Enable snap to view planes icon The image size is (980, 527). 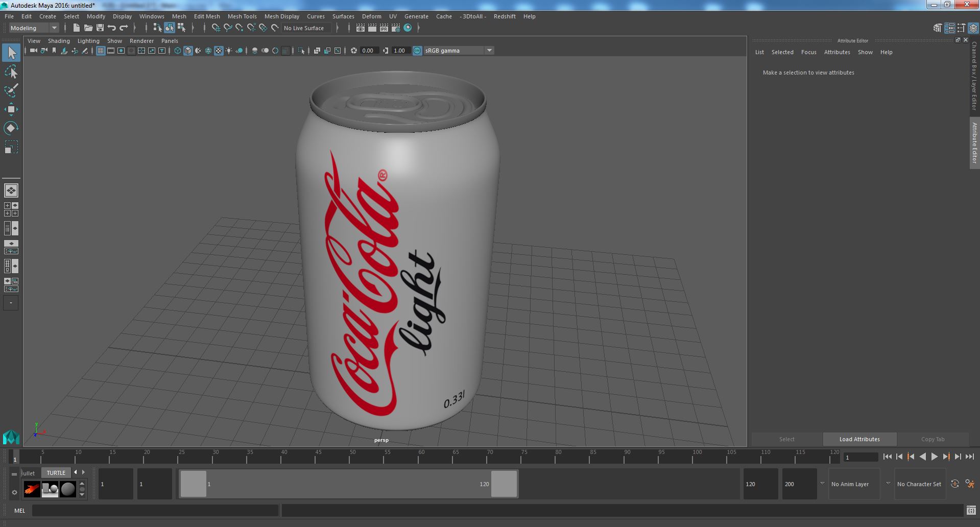[x=263, y=28]
